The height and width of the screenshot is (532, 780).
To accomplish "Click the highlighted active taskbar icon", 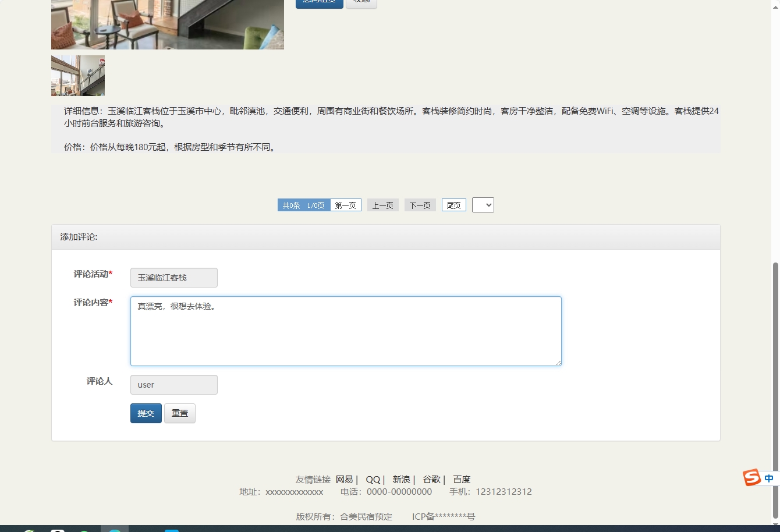I will [x=115, y=528].
